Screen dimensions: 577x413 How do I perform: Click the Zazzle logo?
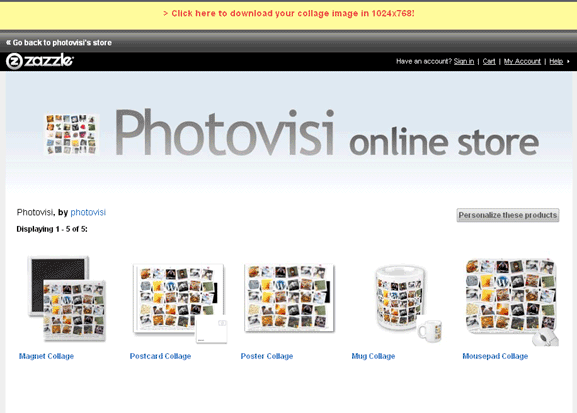[x=40, y=61]
